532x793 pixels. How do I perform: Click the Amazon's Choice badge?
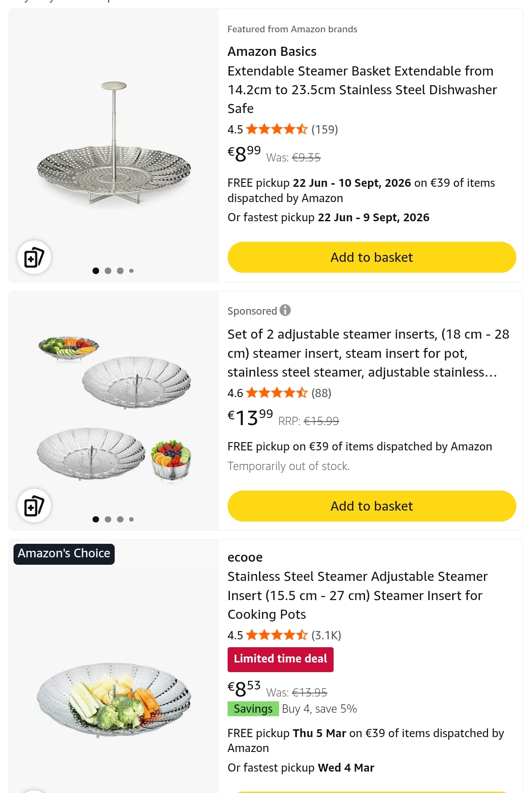(x=64, y=553)
